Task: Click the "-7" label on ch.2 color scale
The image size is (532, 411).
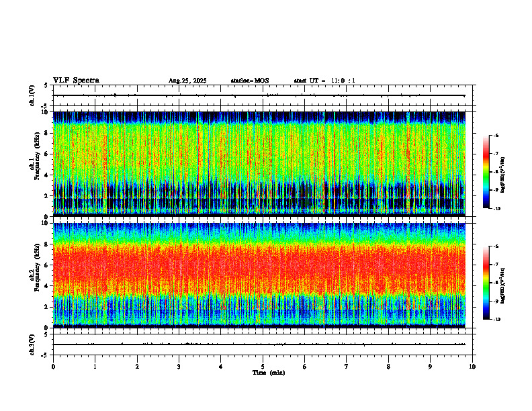Action: coord(496,265)
